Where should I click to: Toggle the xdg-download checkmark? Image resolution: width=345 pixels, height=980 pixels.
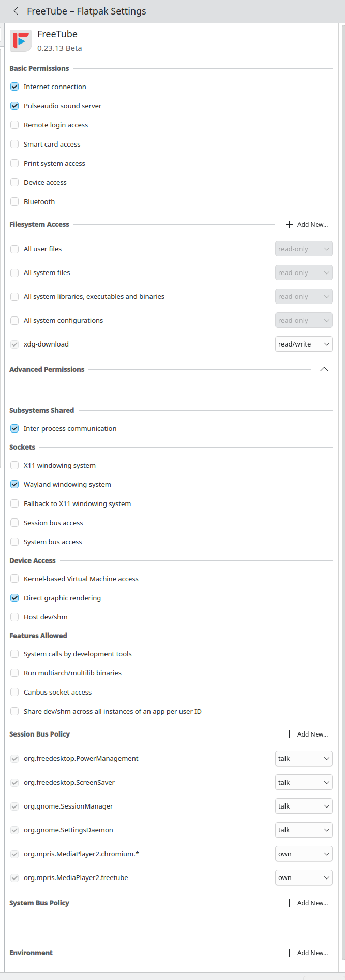coord(14,344)
